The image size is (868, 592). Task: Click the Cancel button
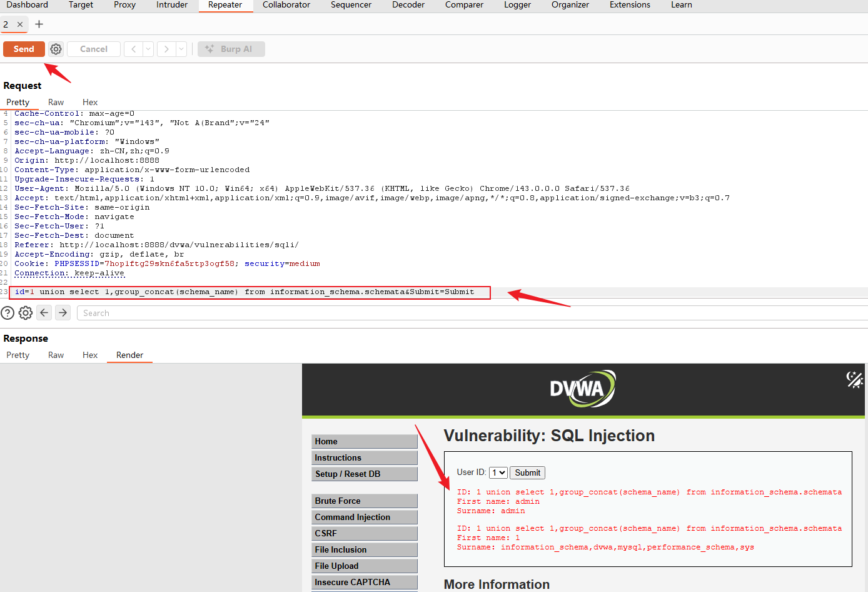pyautogui.click(x=94, y=49)
